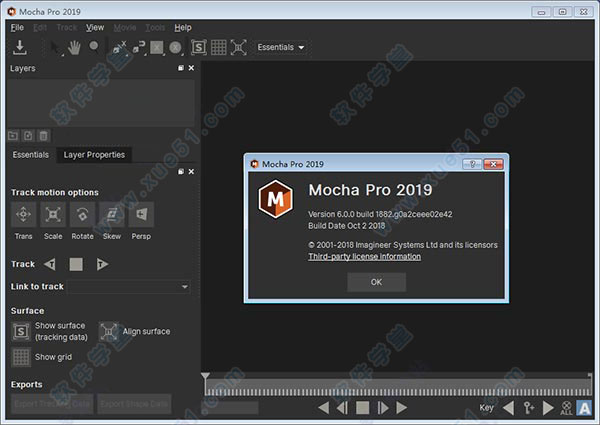Viewport: 600px width, 425px height.
Task: Click the Add keyframe icon
Action: (x=528, y=408)
